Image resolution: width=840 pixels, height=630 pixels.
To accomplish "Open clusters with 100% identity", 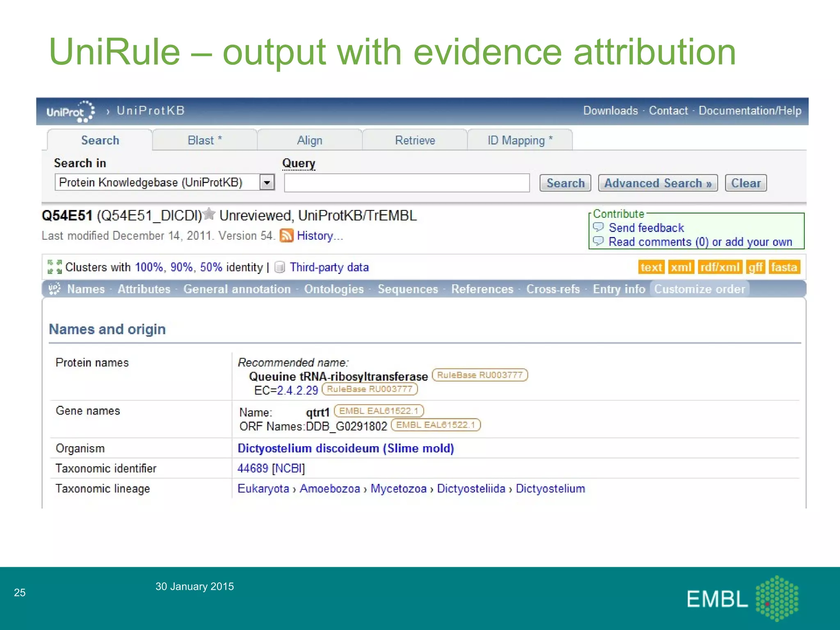I will (x=149, y=267).
